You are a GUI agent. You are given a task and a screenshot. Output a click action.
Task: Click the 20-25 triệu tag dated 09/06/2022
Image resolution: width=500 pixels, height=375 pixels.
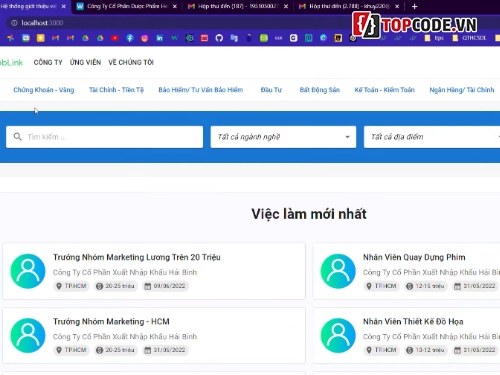115,286
